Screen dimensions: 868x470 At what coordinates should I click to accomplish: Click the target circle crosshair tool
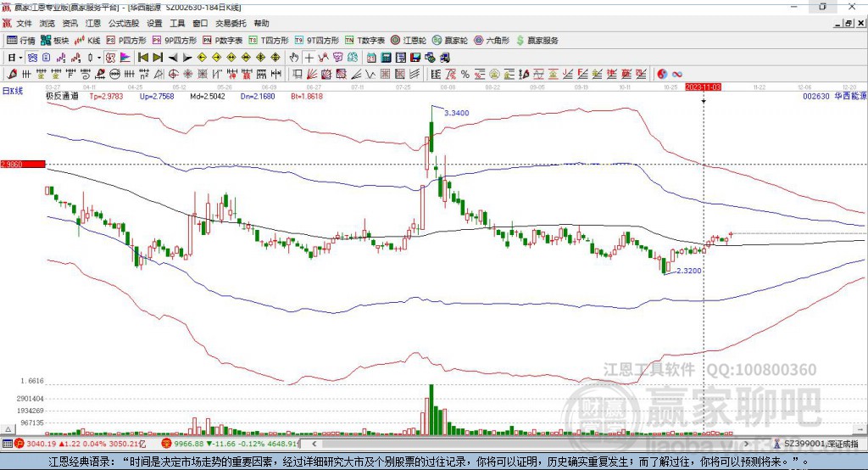coord(173,74)
